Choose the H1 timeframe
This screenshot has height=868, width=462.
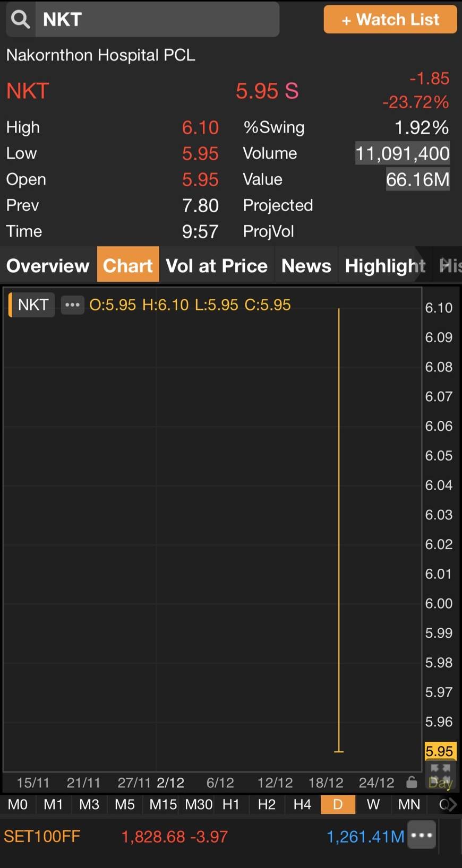[231, 804]
